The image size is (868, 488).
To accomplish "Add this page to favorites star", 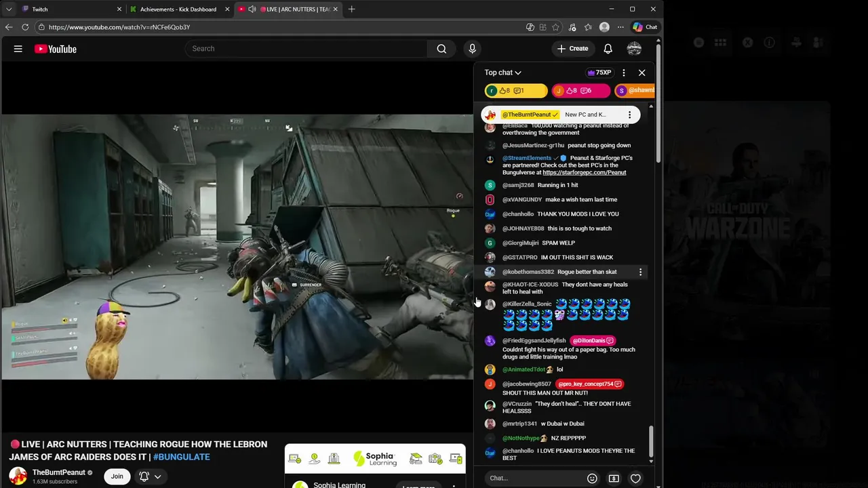I will [x=556, y=27].
